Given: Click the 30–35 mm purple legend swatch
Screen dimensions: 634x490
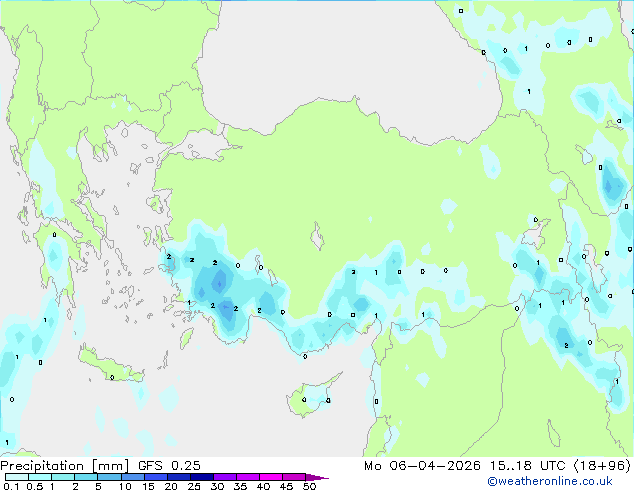Looking at the screenshot, I should [x=224, y=477].
